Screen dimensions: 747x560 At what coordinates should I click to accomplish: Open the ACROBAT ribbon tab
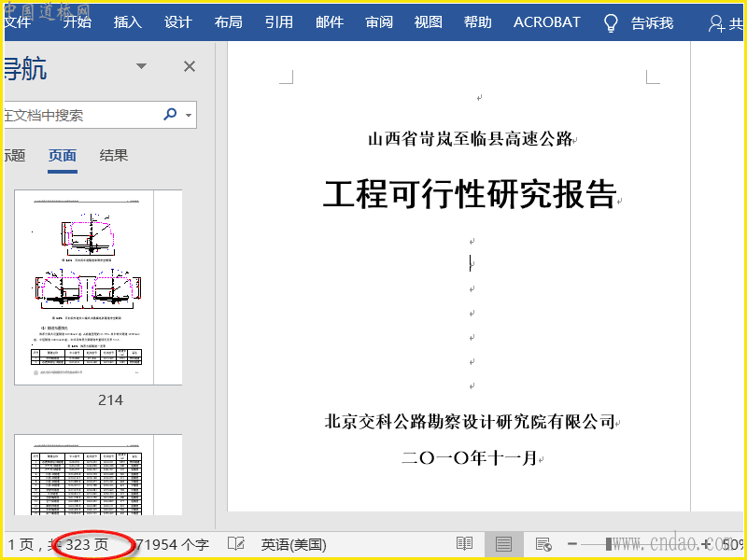click(x=546, y=22)
